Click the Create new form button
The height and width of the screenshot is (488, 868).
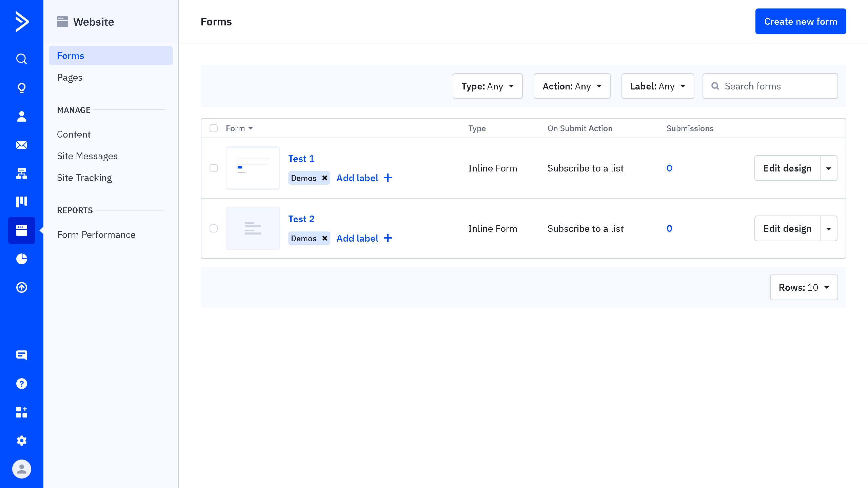[x=801, y=21]
